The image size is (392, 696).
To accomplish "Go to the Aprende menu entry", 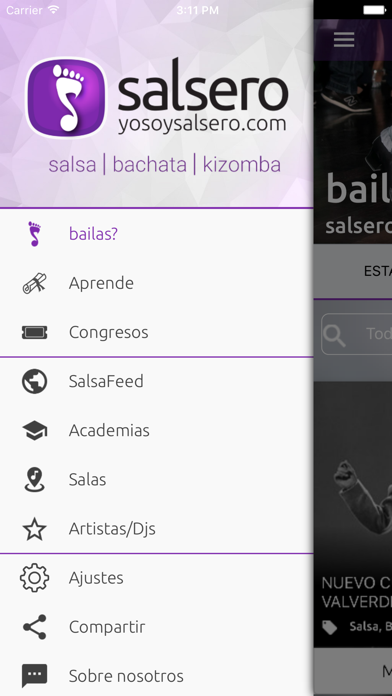I will [x=156, y=283].
